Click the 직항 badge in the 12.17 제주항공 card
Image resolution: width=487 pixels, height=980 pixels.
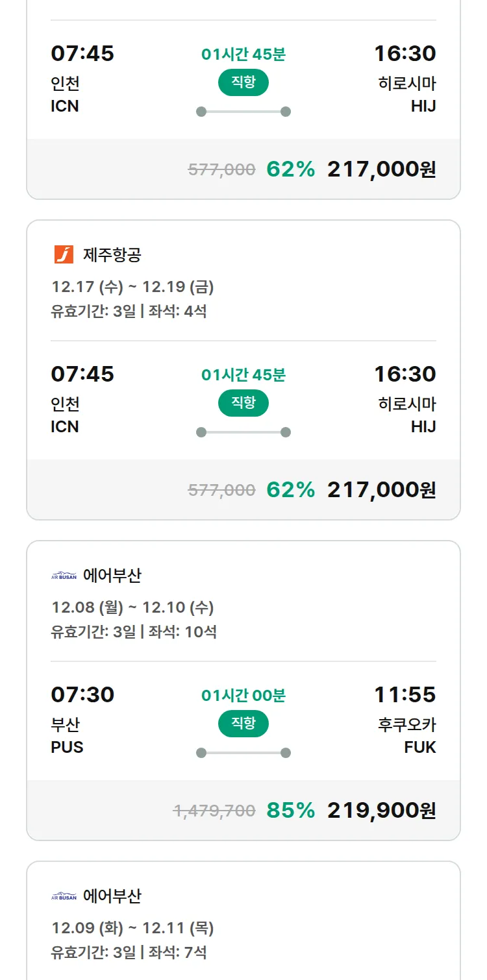click(x=243, y=403)
